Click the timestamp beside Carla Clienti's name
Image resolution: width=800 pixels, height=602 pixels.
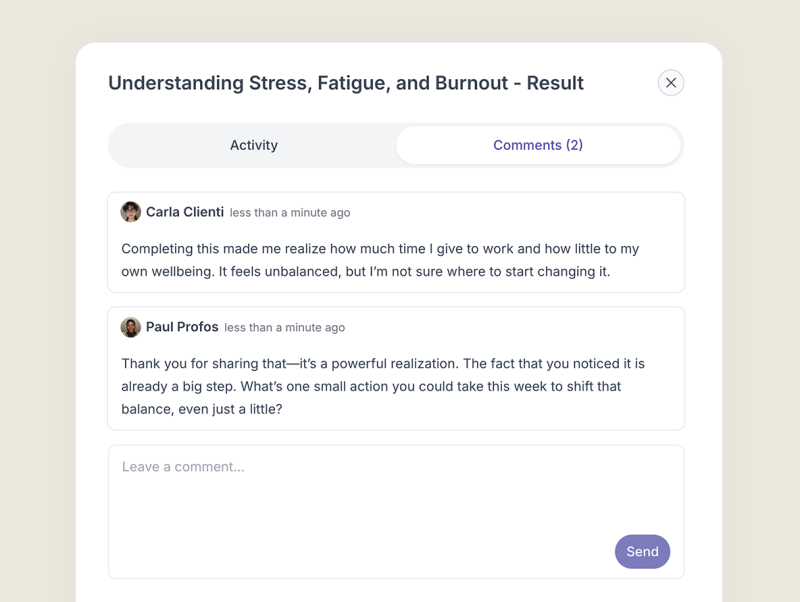click(x=290, y=213)
